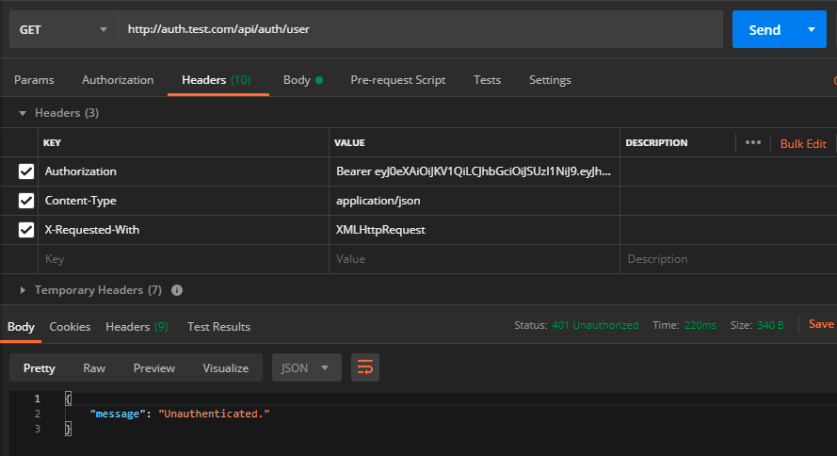Select the Pretty view button
837x456 pixels.
coord(39,368)
